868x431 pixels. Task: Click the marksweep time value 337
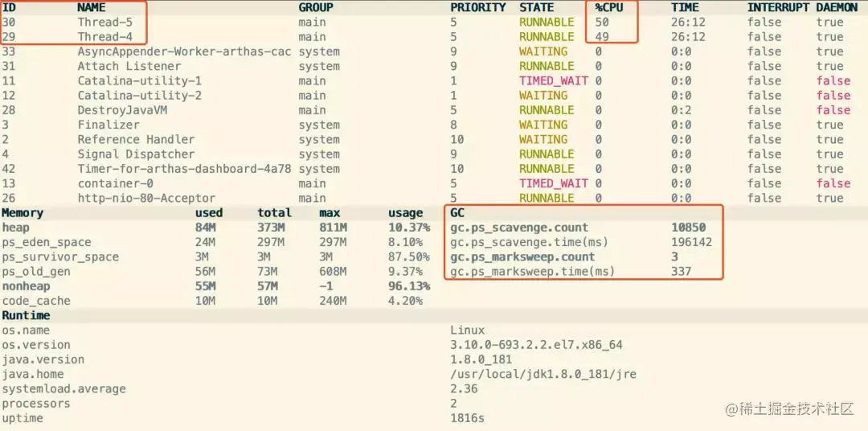coord(682,272)
